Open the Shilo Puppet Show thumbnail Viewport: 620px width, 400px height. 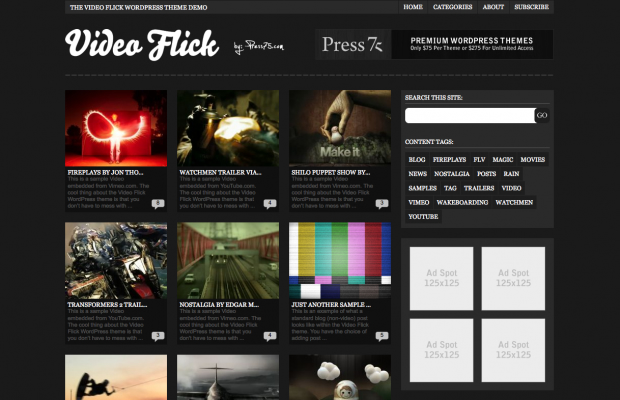coord(340,128)
